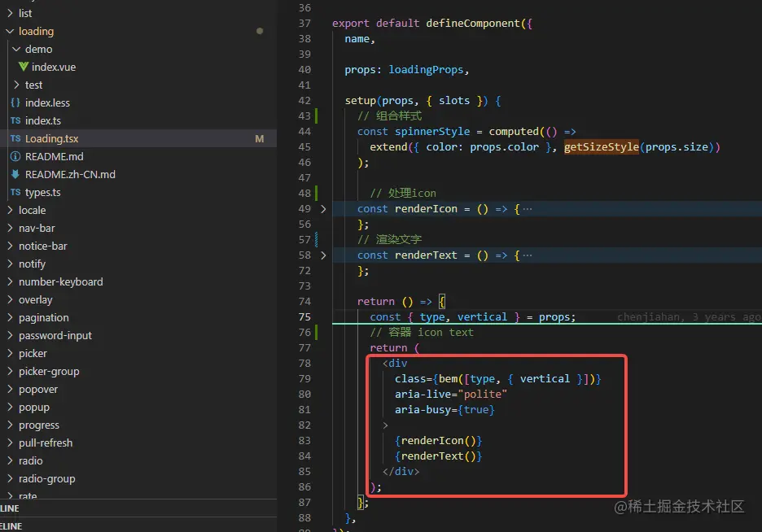Click the TS icon beside Loading.tsx
This screenshot has height=532, width=762.
coord(15,138)
